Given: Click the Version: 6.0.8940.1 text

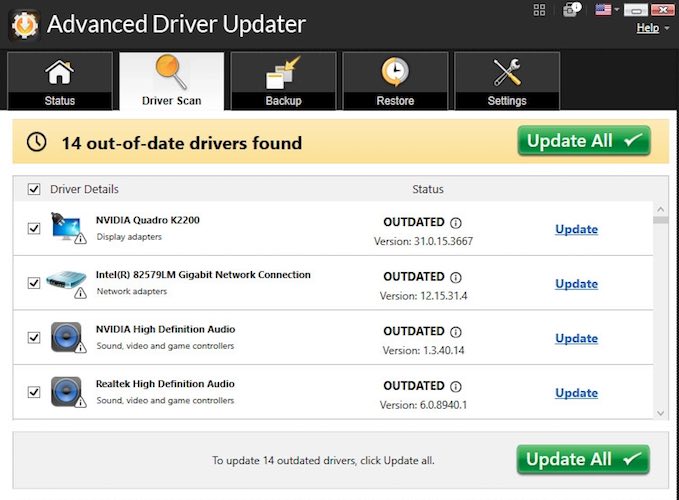Looking at the screenshot, I should [x=424, y=405].
